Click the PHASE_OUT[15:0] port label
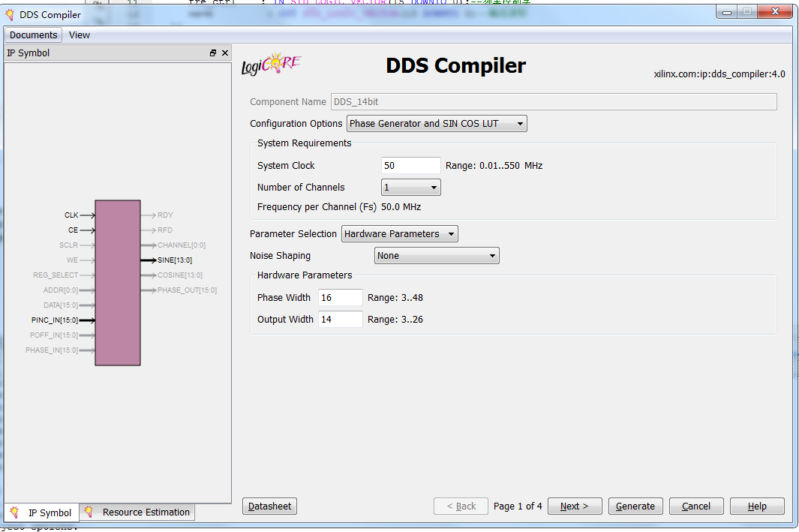Viewport: 799px width, 532px height. pos(187,290)
